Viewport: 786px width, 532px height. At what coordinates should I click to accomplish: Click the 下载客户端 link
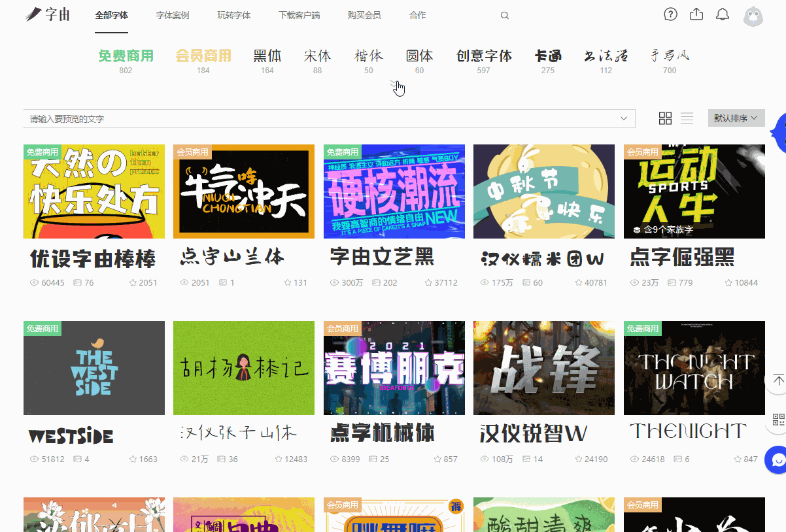[x=298, y=15]
